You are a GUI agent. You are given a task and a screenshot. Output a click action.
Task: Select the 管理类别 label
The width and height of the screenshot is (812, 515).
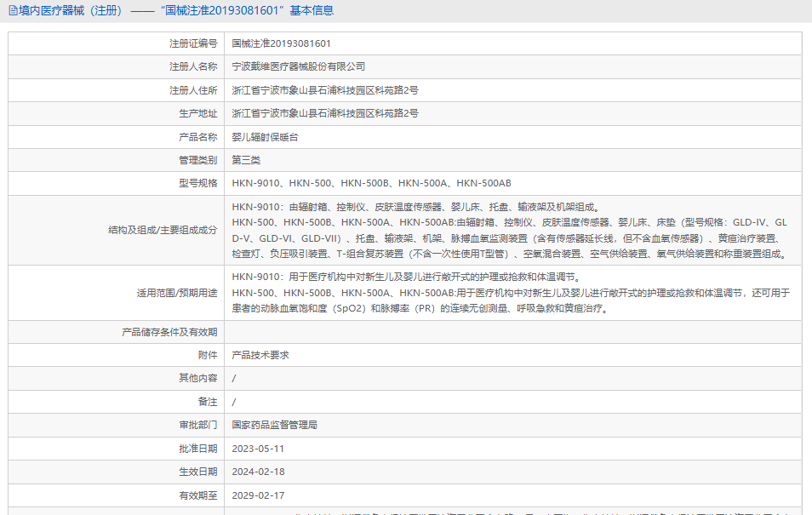pos(197,160)
